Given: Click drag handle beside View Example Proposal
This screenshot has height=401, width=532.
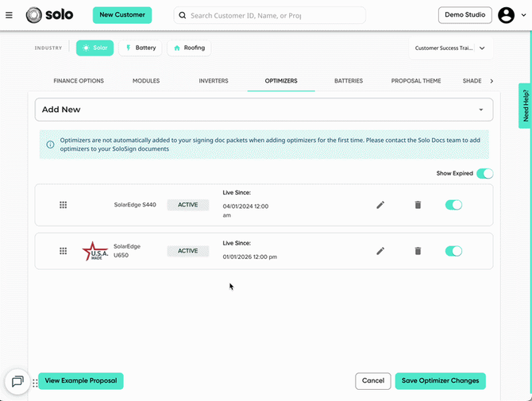Looking at the screenshot, I should click(35, 384).
